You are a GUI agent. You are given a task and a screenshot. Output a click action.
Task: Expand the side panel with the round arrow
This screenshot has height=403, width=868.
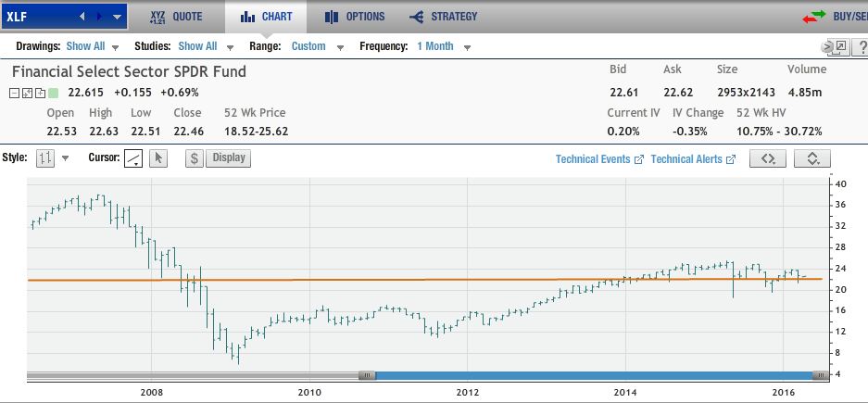pos(827,46)
